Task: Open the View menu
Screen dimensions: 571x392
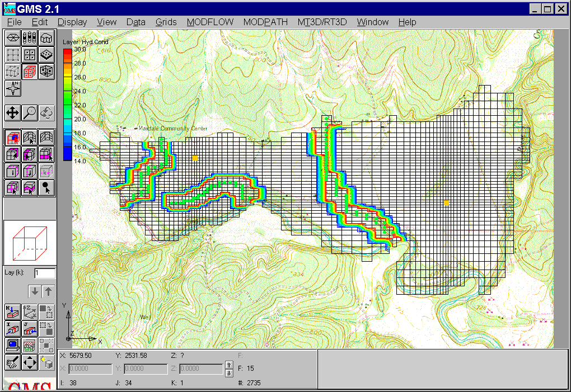Action: point(107,22)
